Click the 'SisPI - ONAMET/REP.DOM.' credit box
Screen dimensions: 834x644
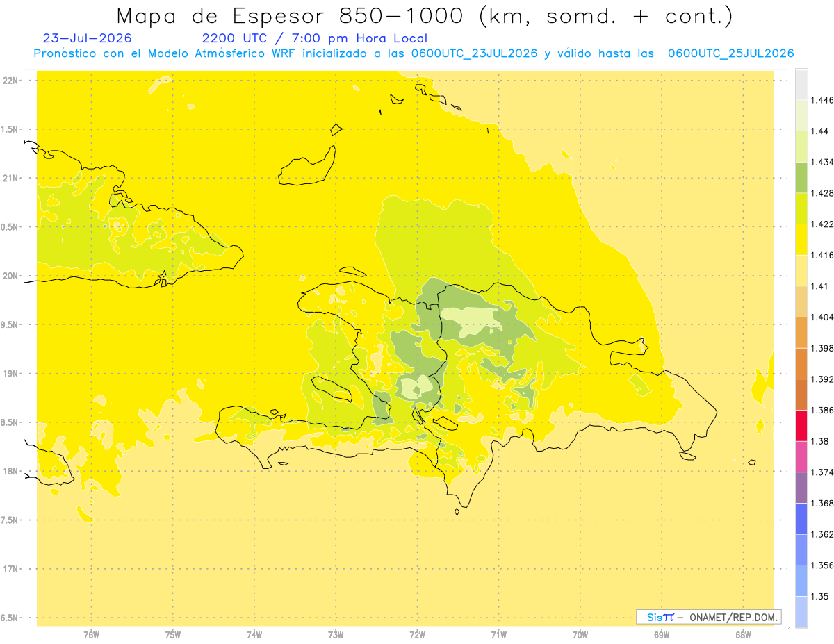click(709, 617)
